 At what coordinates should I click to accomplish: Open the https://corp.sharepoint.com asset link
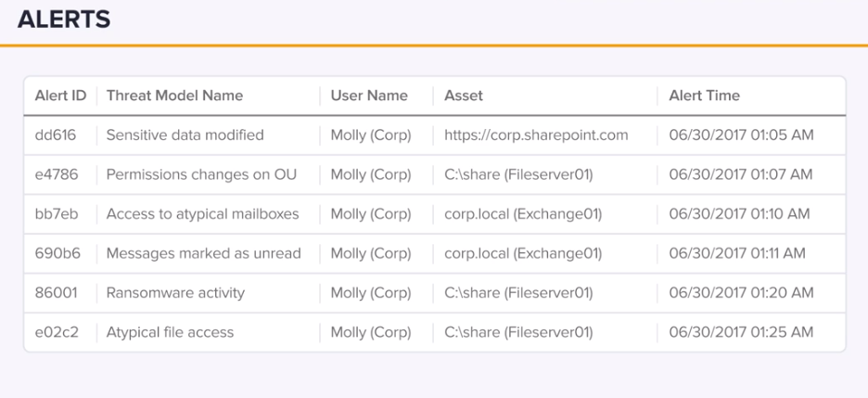click(536, 135)
